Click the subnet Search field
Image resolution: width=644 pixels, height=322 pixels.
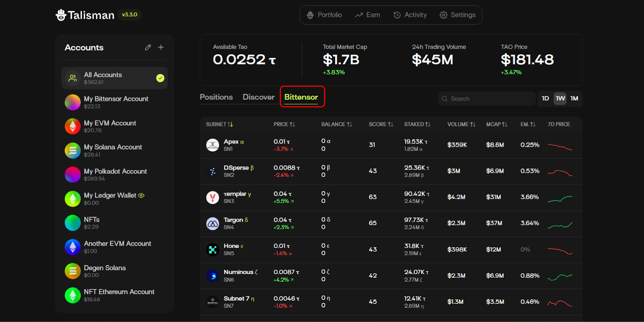point(487,99)
